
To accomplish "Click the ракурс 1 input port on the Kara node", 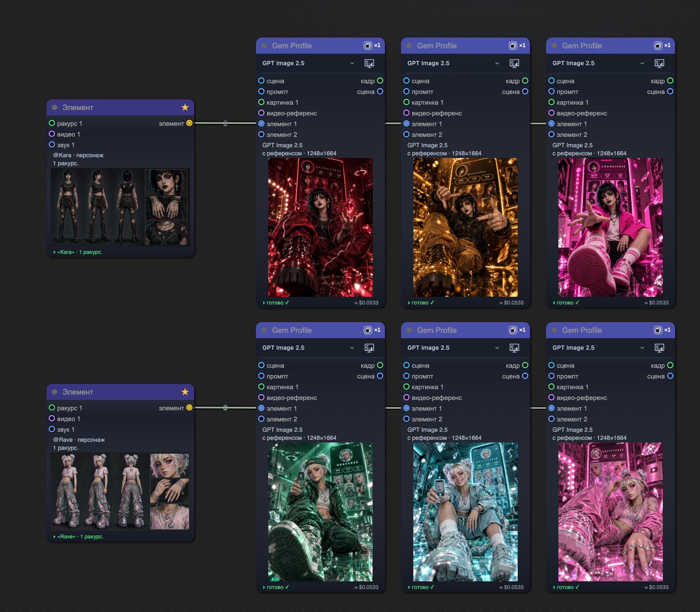I will pyautogui.click(x=52, y=123).
